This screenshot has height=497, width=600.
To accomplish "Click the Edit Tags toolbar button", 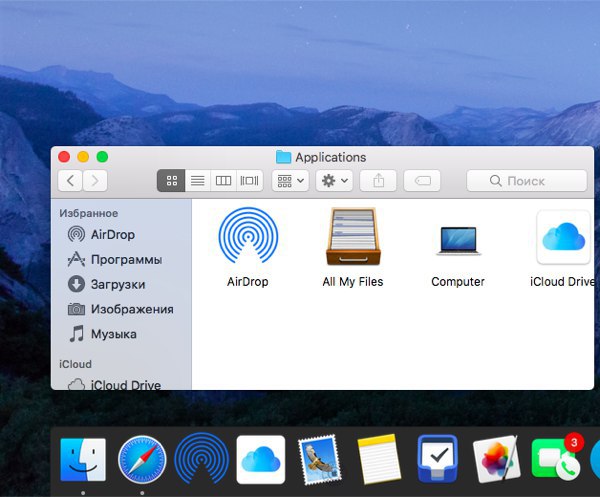I will coord(422,181).
